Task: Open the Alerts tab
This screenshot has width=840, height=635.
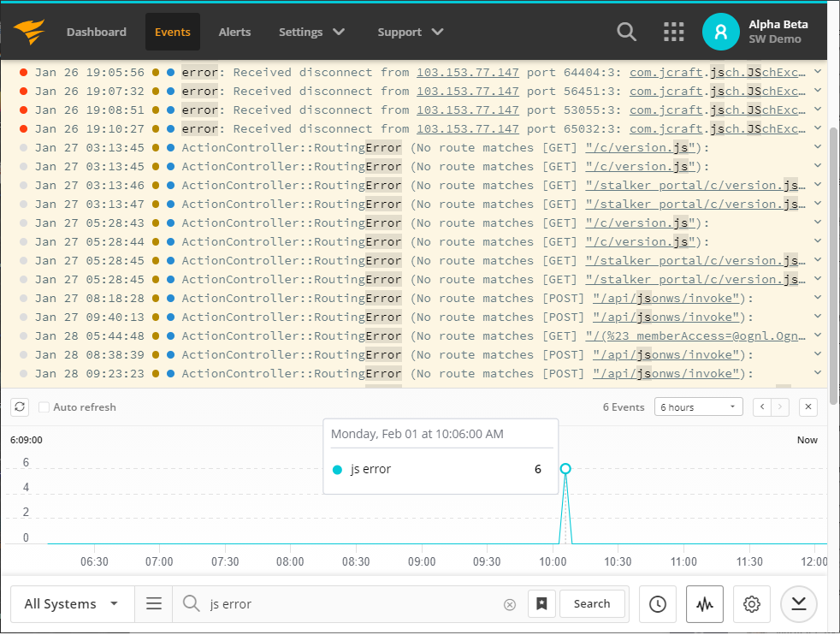Action: [234, 33]
